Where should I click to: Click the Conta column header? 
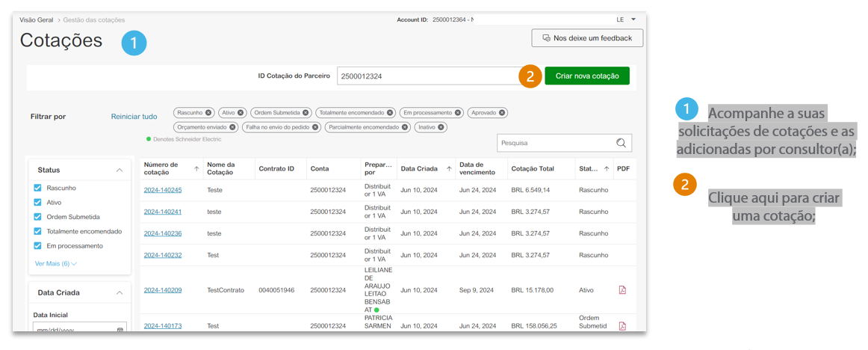click(x=320, y=168)
